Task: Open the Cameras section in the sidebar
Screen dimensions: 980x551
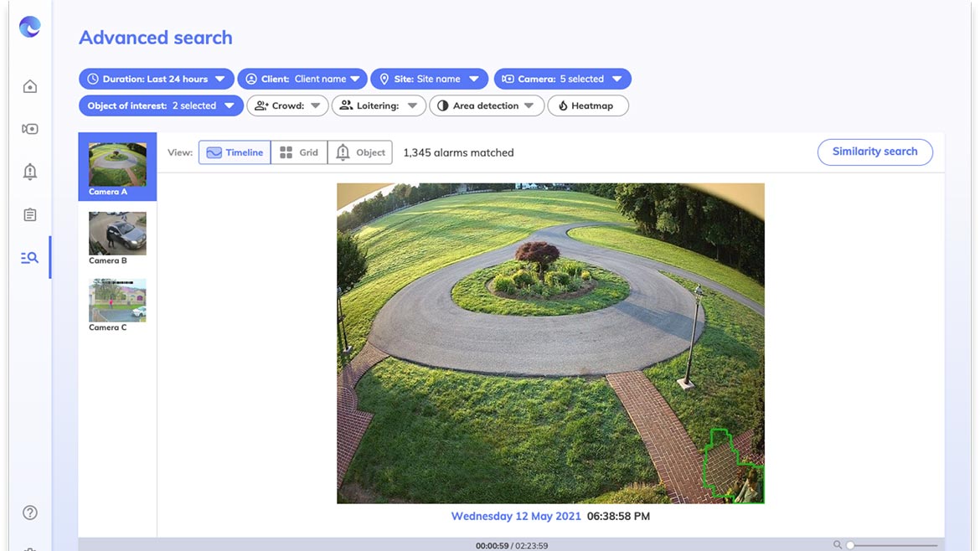Action: (x=30, y=129)
